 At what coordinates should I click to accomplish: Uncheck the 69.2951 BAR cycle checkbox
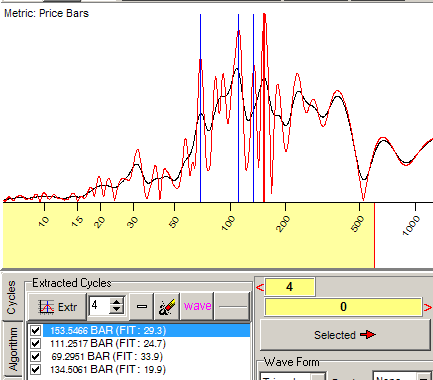pyautogui.click(x=35, y=356)
